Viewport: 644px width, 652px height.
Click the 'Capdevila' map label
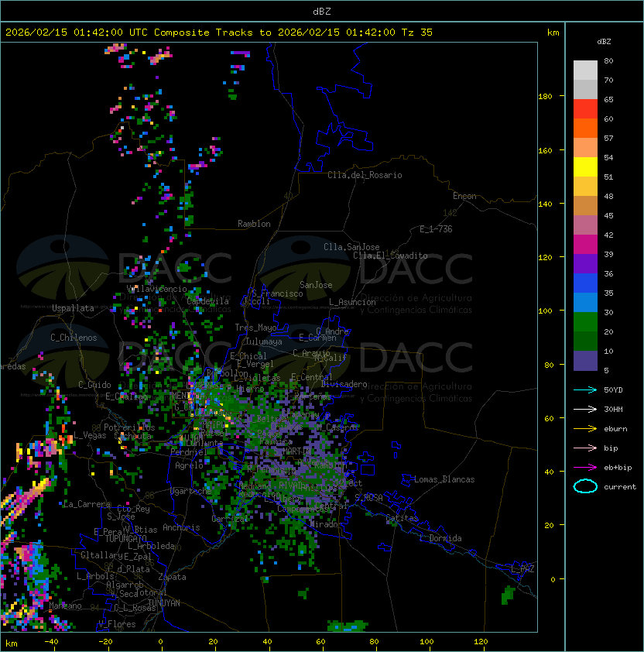(208, 301)
